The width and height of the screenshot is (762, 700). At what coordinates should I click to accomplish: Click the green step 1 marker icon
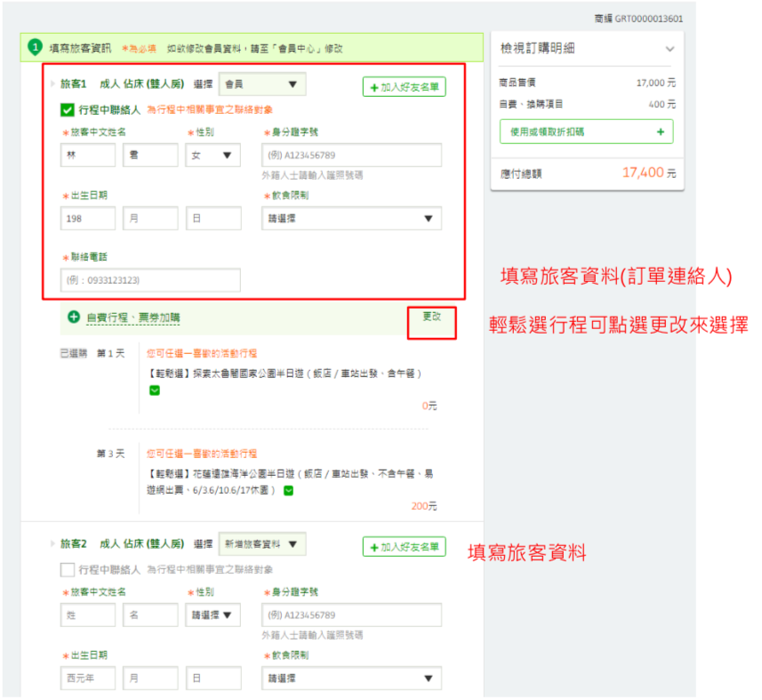[34, 46]
